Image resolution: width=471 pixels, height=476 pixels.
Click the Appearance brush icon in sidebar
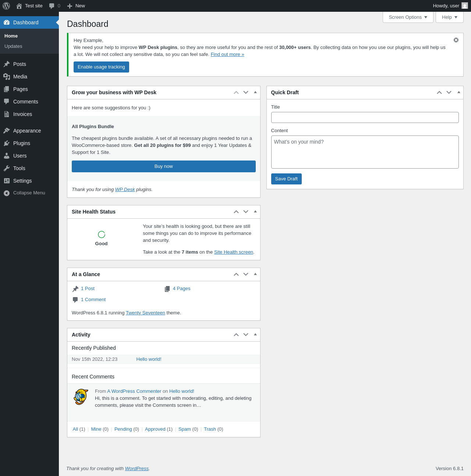click(7, 131)
